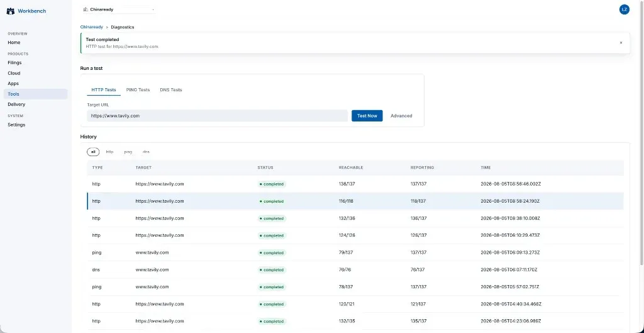Image resolution: width=644 pixels, height=333 pixels.
Task: Select the 'all' history filter
Action: coord(93,152)
